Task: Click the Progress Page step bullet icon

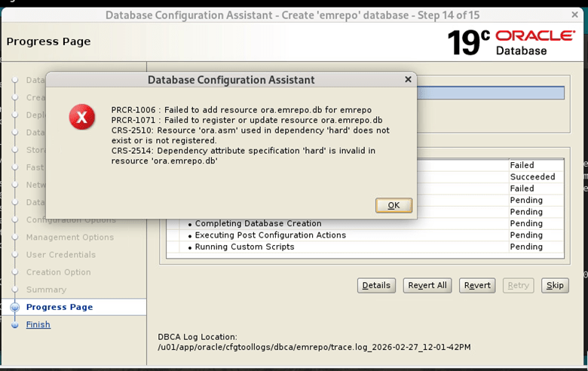Action: [15, 308]
